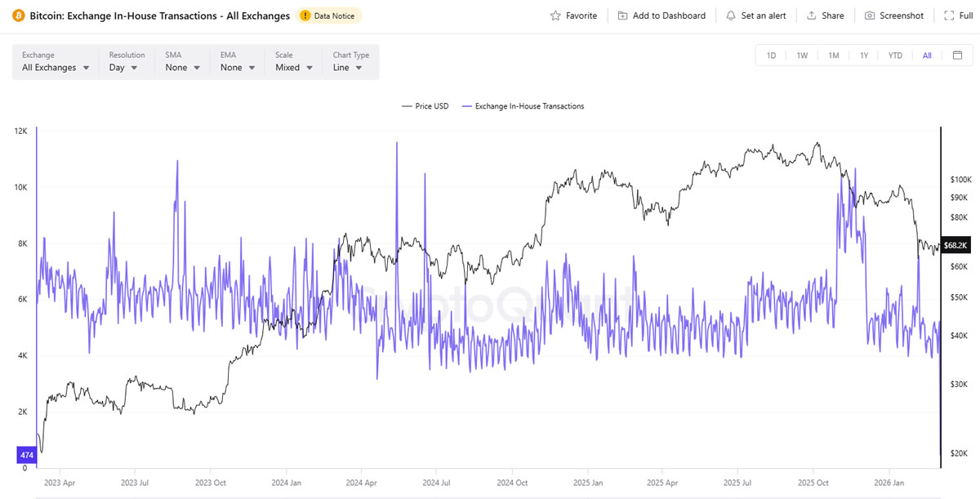Viewport: 980px width, 499px height.
Task: Enter Full screen mode
Action: point(957,15)
